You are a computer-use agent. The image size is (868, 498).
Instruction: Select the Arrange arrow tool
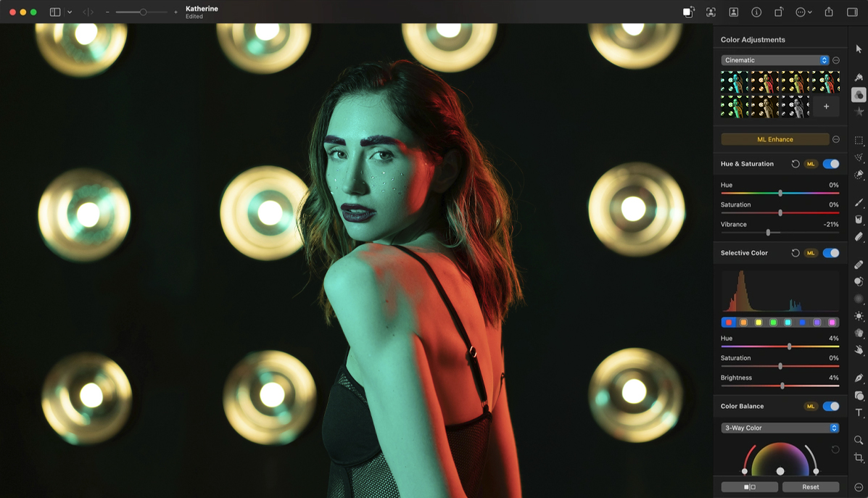pos(859,49)
